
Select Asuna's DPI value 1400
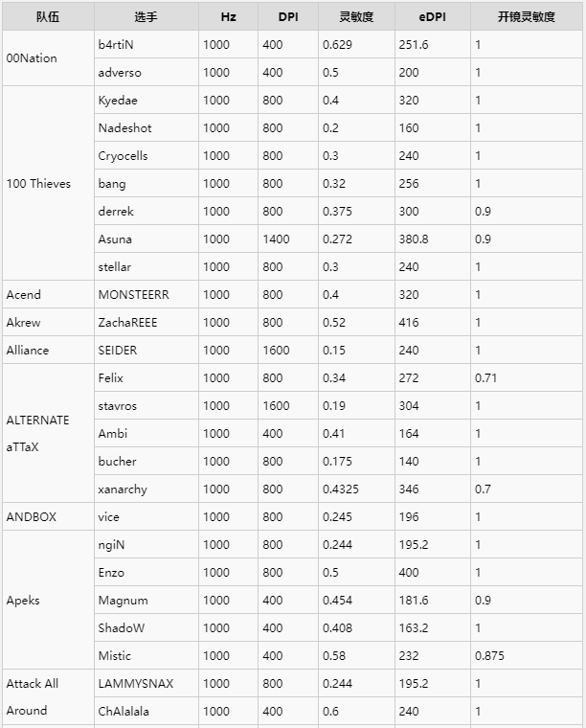tap(277, 239)
